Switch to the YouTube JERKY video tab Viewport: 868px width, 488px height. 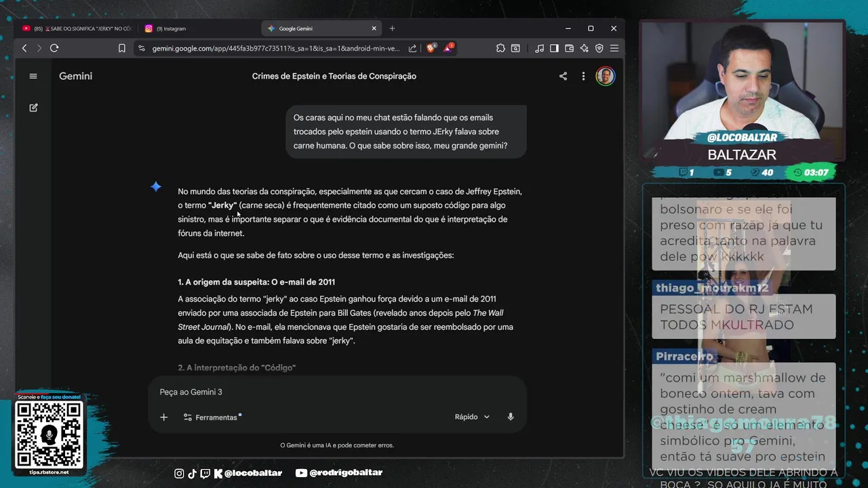77,28
